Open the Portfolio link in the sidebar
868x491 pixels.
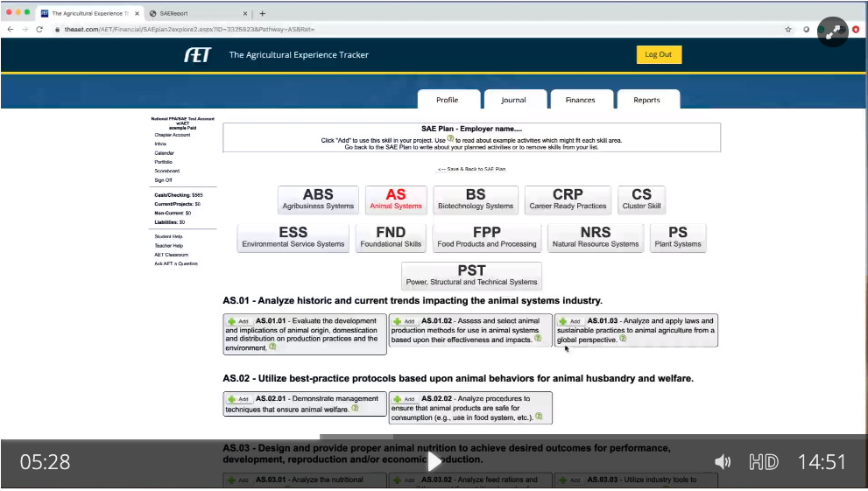click(x=164, y=162)
